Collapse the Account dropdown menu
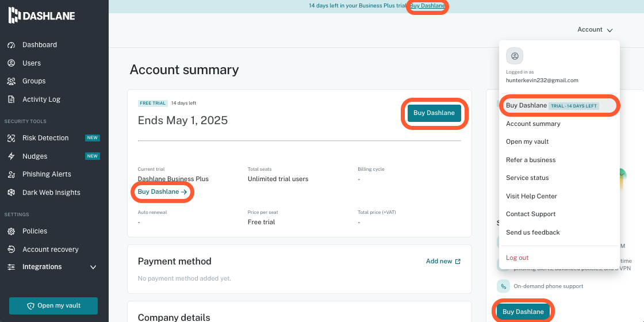The image size is (644, 322). (595, 29)
